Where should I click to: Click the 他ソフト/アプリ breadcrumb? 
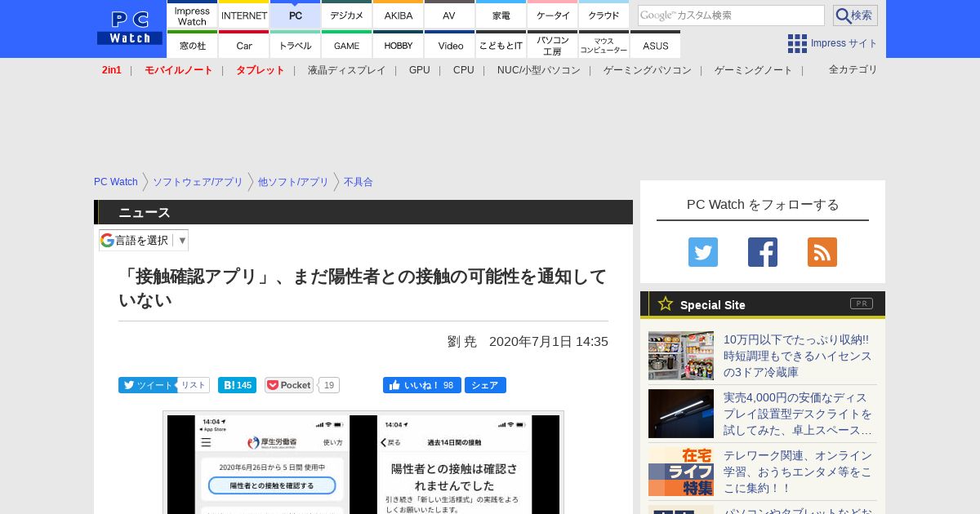tap(293, 182)
